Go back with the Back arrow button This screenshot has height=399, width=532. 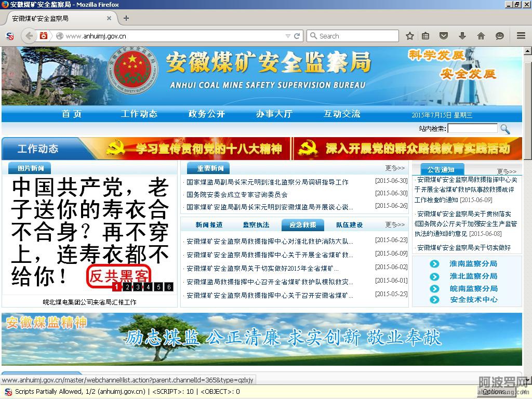[29, 36]
